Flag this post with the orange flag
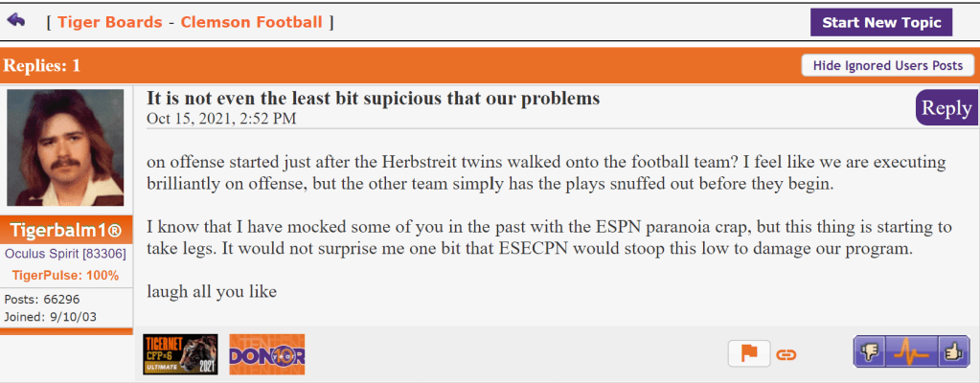Screen dimensions: 980x383 [749, 353]
